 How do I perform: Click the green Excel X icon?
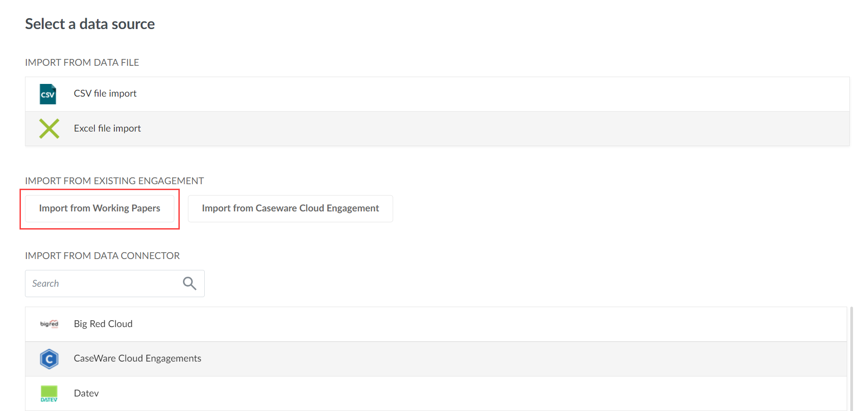point(49,128)
